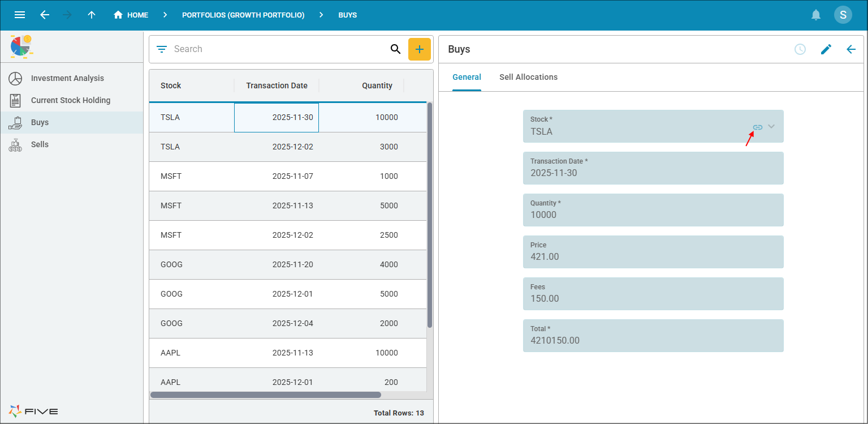
Task: Click BUYS breadcrumb
Action: click(347, 15)
